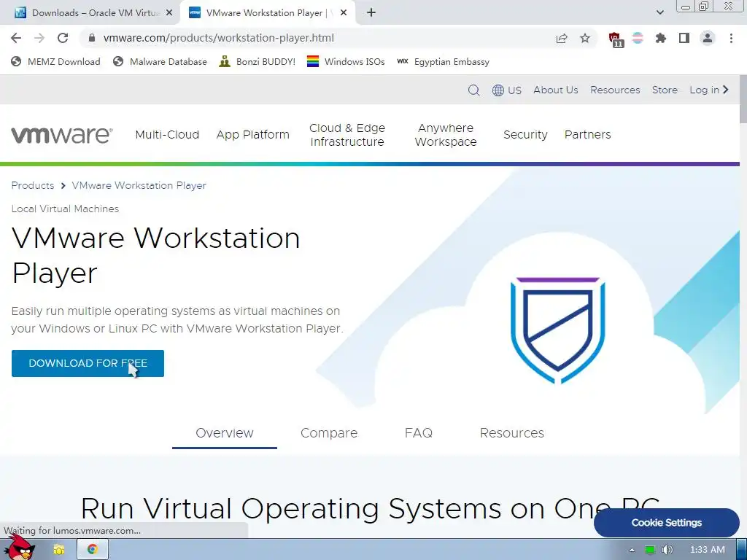Screen dimensions: 747x560
Task: Click the green tray icon
Action: (650, 550)
